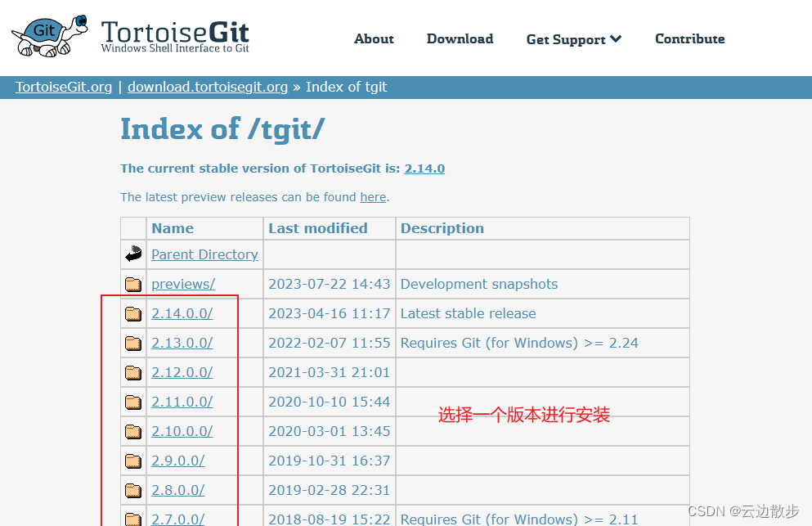Click the folder icon beside 2.9.0.0/
This screenshot has height=526, width=812.
tap(133, 461)
